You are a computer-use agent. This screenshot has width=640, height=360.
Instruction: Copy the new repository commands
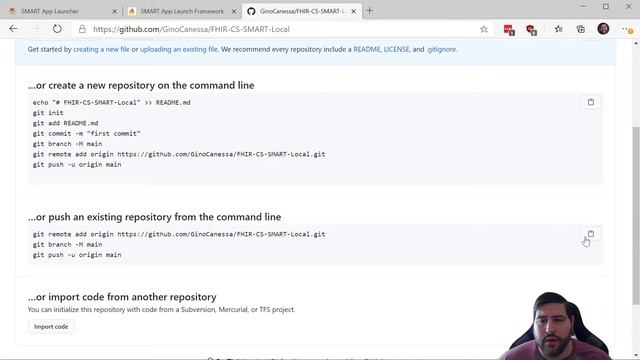(591, 102)
